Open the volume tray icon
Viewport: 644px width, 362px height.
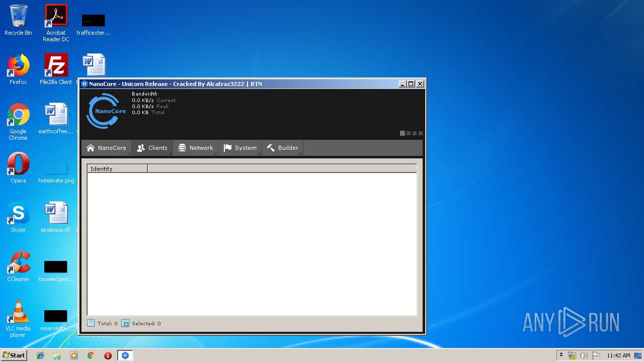point(584,355)
